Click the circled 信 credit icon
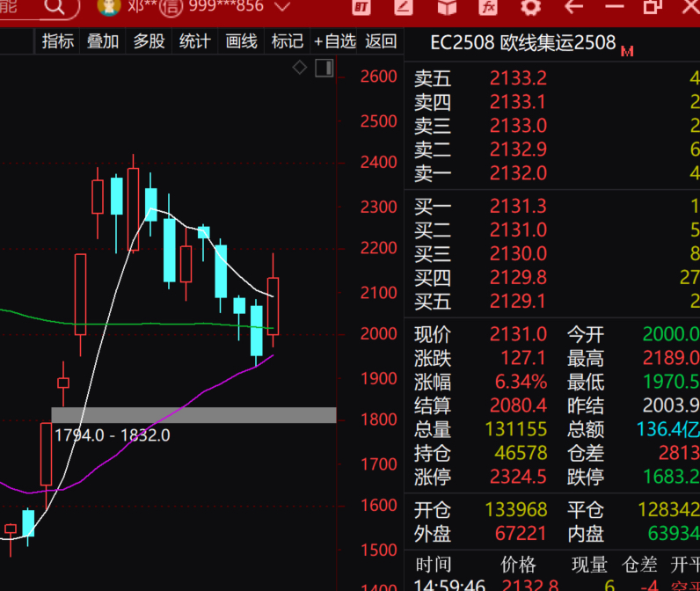Image resolution: width=700 pixels, height=591 pixels. tap(171, 7)
